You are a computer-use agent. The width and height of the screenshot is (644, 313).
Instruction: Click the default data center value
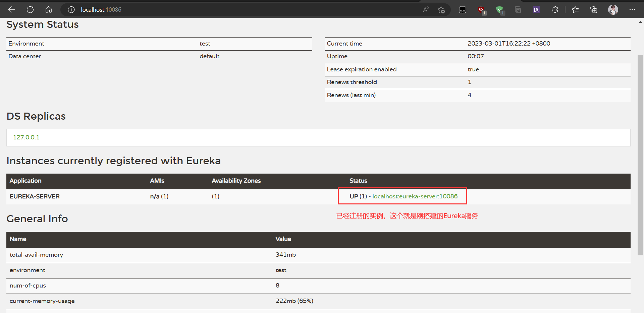click(x=209, y=56)
